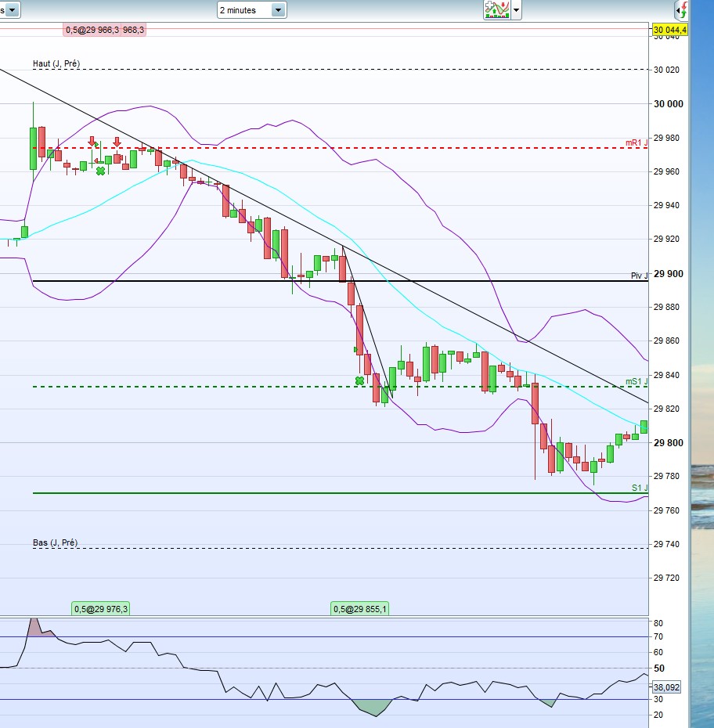Click the red-green arrows icon at top-right
Screen dimensions: 714x728
(x=681, y=10)
